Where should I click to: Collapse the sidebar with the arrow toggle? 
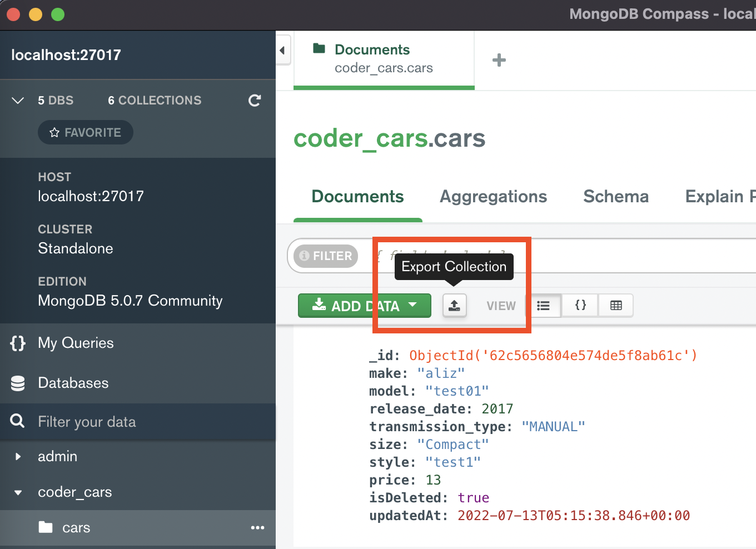282,51
